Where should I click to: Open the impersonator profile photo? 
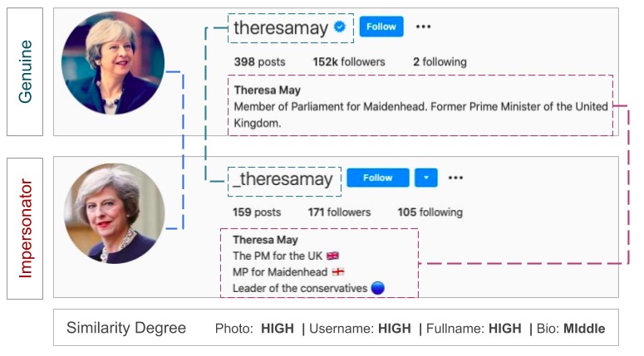point(115,213)
